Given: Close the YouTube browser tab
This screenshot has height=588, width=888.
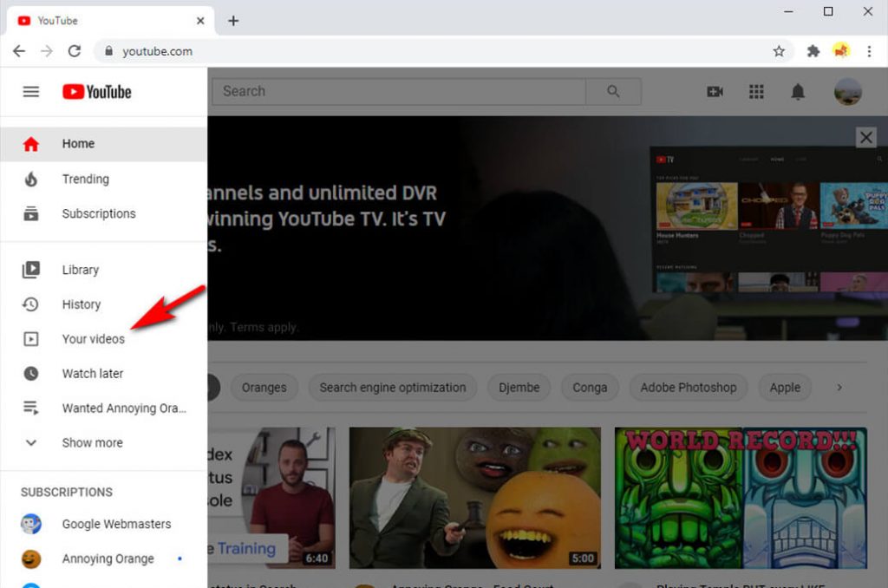Looking at the screenshot, I should coord(200,21).
